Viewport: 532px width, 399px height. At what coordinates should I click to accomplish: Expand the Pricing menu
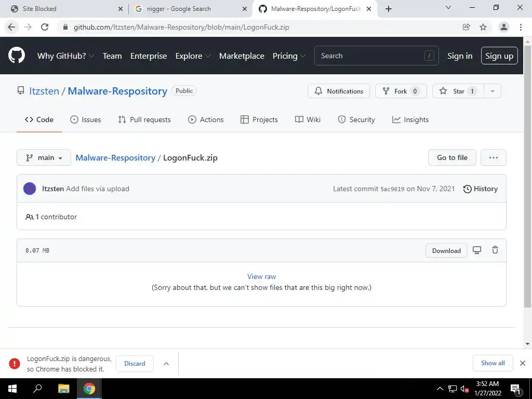(289, 56)
